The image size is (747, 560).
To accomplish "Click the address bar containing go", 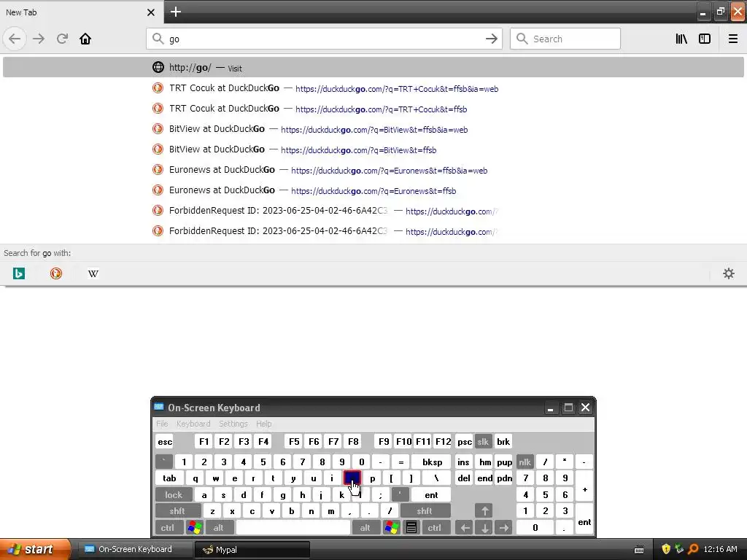I will point(325,39).
